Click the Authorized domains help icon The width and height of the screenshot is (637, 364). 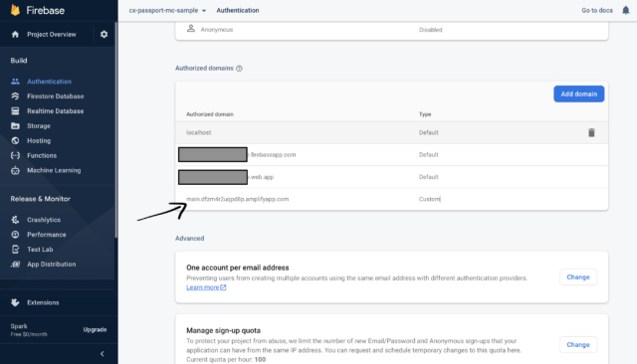[239, 69]
